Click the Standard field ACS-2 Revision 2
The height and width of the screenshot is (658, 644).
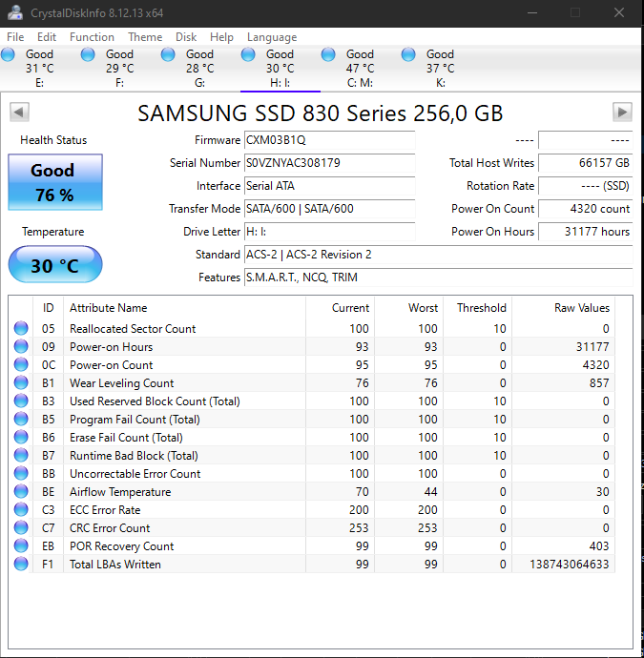pos(438,255)
